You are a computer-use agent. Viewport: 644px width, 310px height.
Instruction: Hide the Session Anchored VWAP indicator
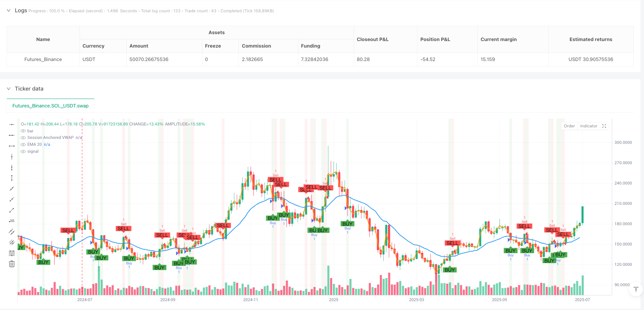click(x=23, y=137)
